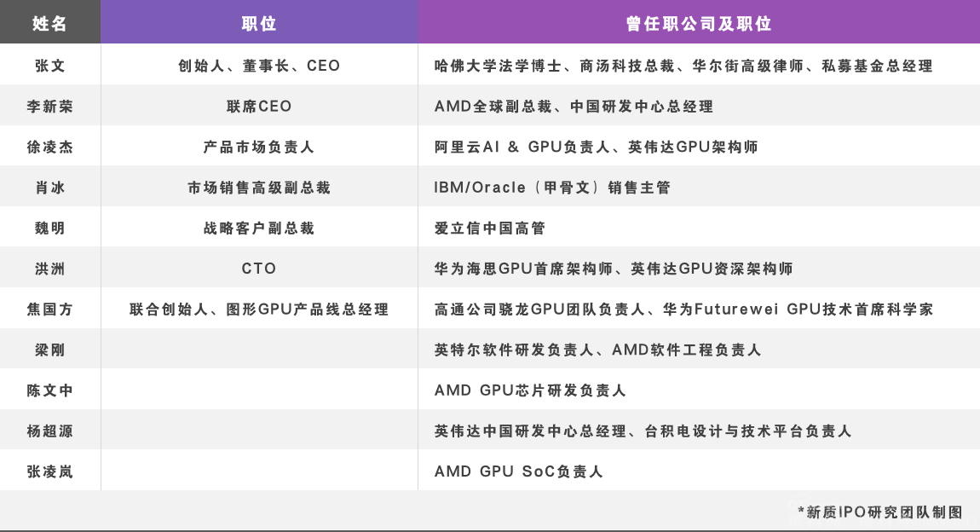980x532 pixels.
Task: Click the 新质IPO研究团队制图 credit text
Action: 880,512
